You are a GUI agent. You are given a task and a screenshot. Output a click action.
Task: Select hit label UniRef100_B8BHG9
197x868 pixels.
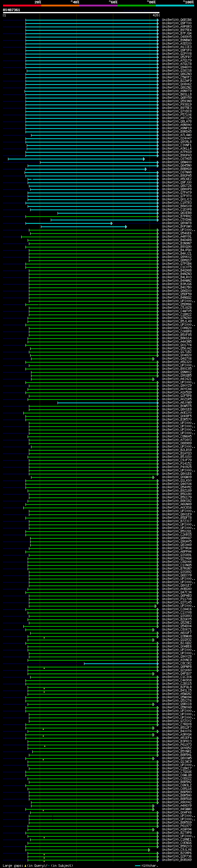point(176,169)
